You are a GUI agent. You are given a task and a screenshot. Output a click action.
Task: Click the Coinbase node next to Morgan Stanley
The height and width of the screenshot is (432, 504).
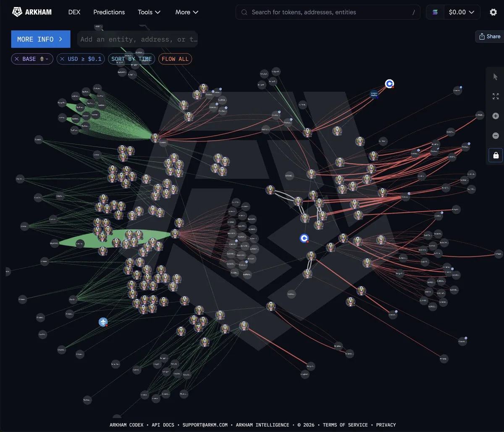(x=390, y=84)
